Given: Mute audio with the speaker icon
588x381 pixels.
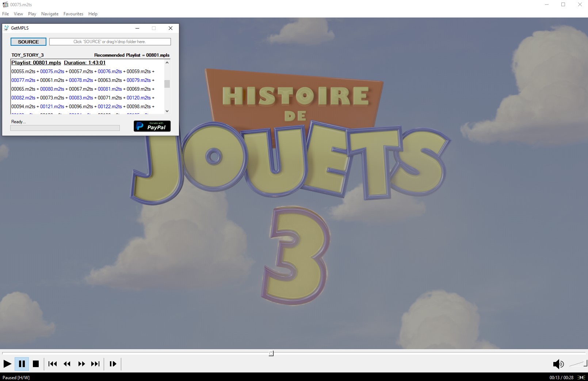Looking at the screenshot, I should pos(558,364).
